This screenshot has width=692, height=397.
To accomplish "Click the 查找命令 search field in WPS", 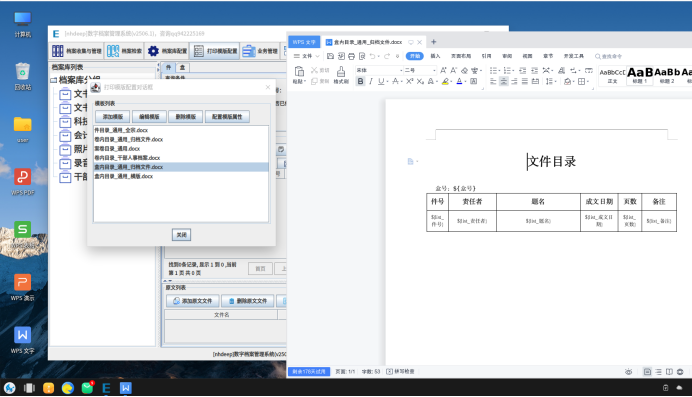I will click(x=608, y=56).
